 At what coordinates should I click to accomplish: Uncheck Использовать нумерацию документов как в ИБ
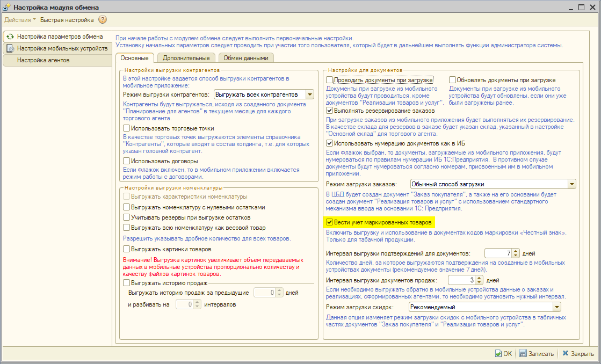coord(330,143)
